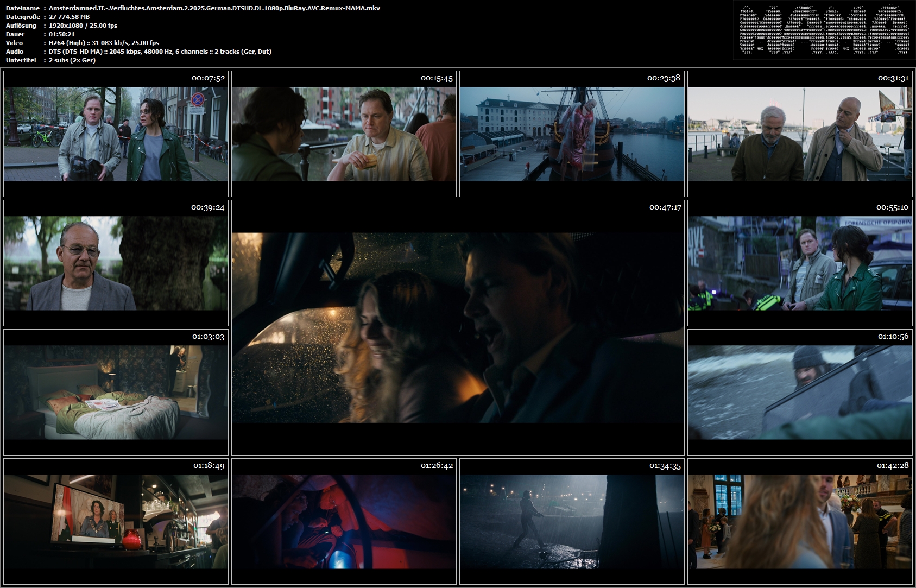Open the thumbnail timestamped 01:42:28
Screen dimensions: 916x588
point(800,521)
